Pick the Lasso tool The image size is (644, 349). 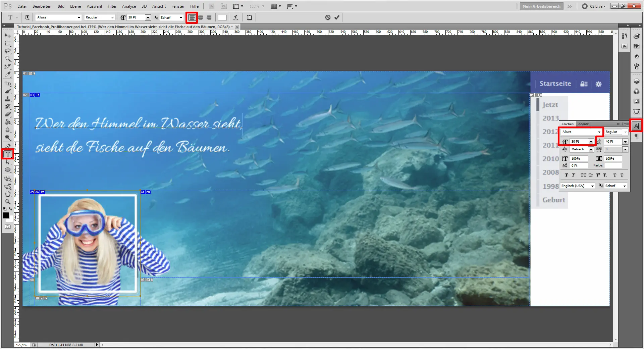click(8, 50)
